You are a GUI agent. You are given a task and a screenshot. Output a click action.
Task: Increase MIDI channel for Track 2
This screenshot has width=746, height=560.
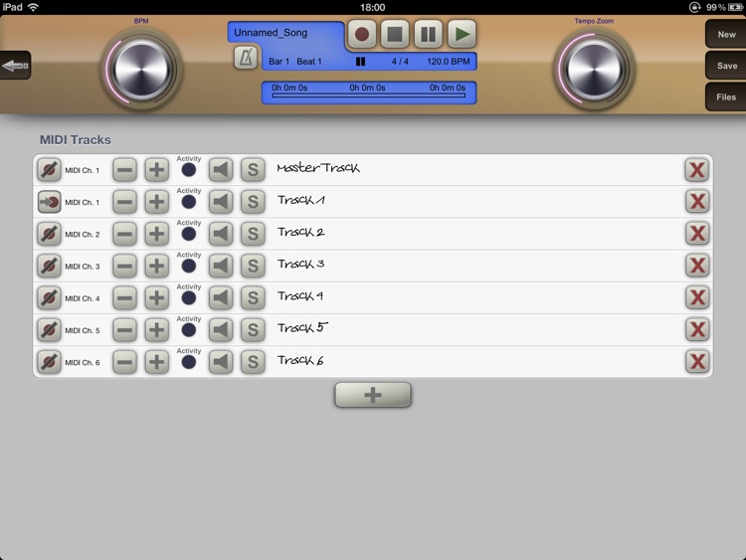[156, 234]
